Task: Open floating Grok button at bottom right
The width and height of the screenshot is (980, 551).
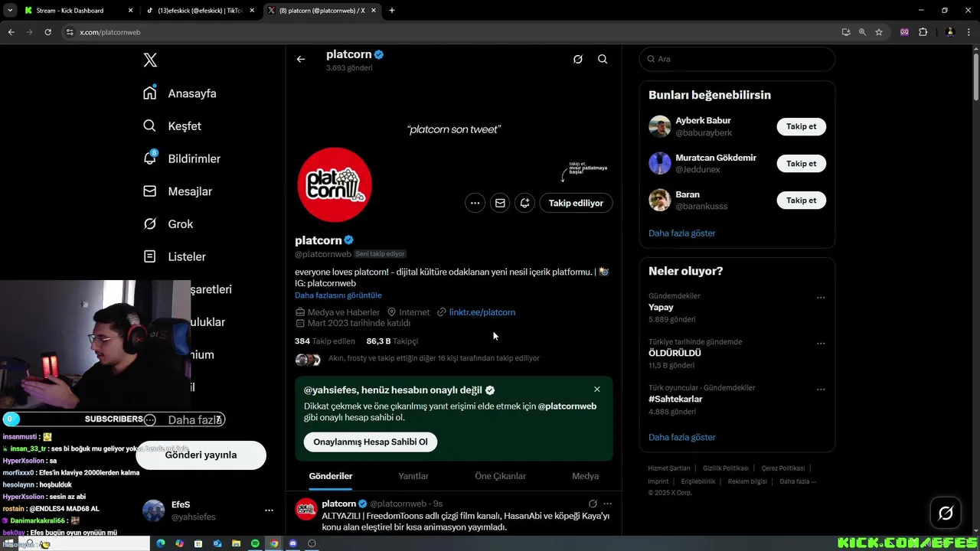Action: [x=946, y=513]
